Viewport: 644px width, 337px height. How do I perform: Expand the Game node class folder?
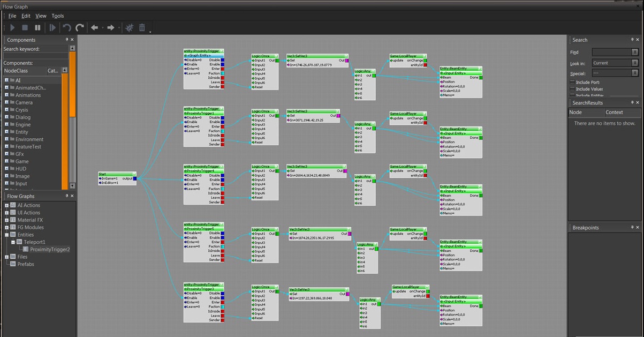(7, 161)
